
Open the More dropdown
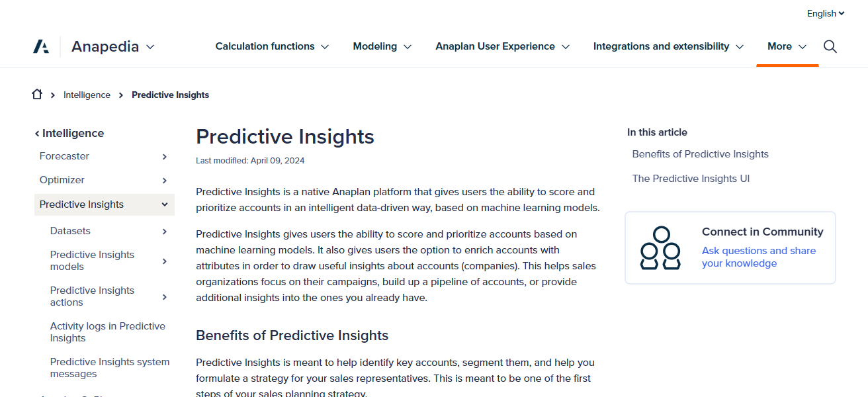(x=786, y=46)
